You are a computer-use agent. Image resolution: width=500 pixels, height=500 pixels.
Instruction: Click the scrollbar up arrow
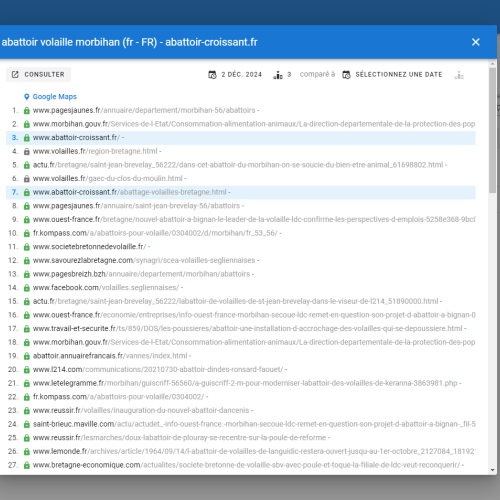point(493,63)
